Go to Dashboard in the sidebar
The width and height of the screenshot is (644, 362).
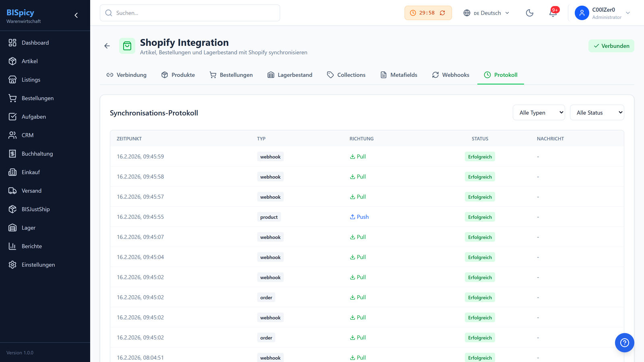[x=35, y=43]
